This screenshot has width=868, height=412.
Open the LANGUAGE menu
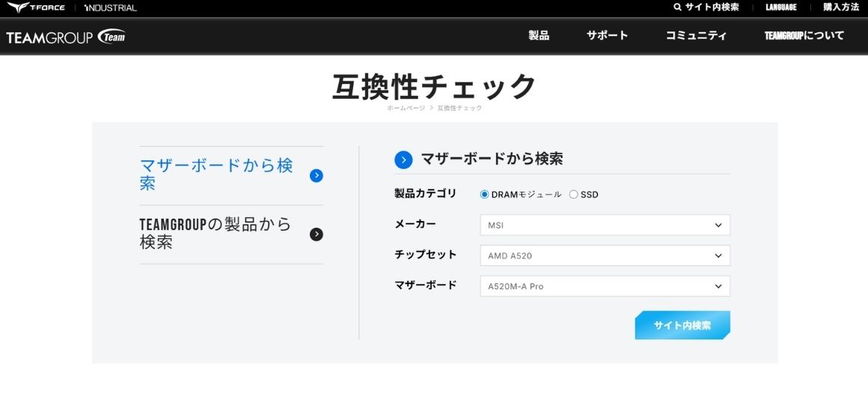(781, 7)
